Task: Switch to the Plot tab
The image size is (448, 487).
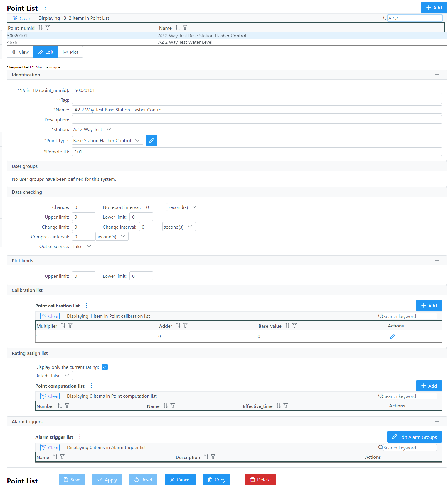Action: coord(70,52)
